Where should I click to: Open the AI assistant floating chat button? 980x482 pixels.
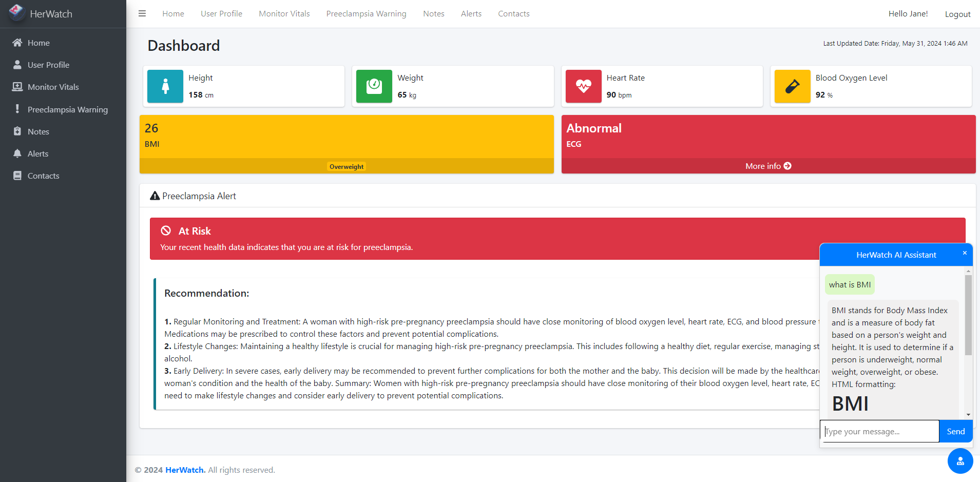point(960,461)
